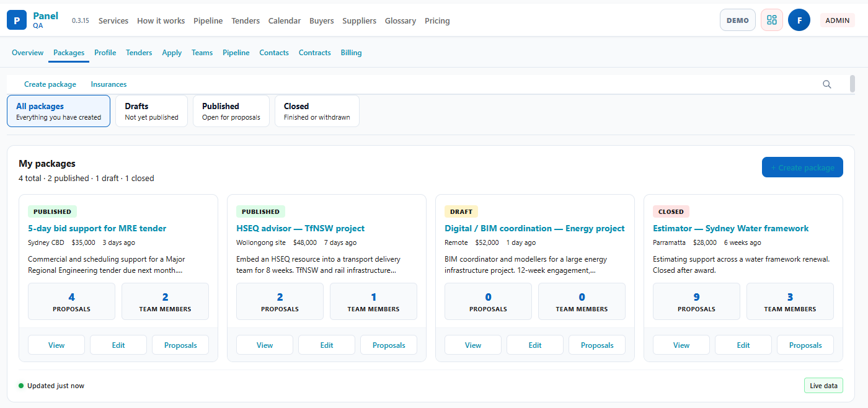
Task: Click the ADMIN badge
Action: [838, 20]
